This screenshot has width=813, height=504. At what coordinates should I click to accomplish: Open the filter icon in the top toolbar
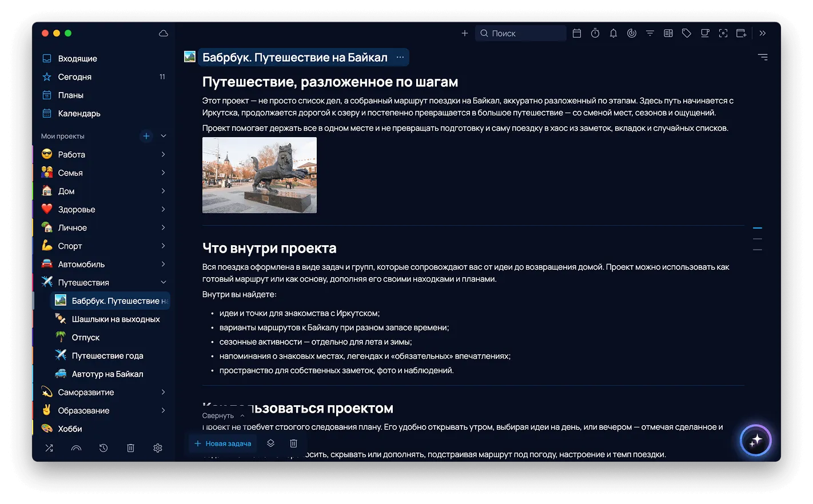650,33
